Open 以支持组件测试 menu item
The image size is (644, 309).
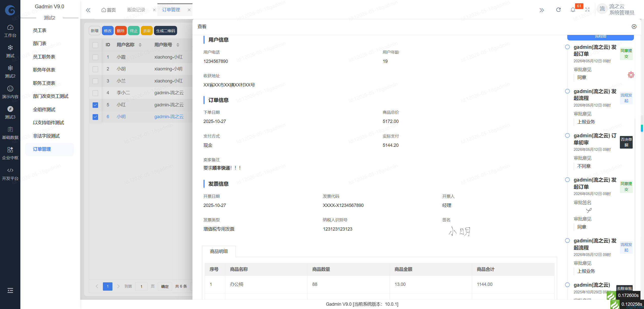(x=48, y=123)
